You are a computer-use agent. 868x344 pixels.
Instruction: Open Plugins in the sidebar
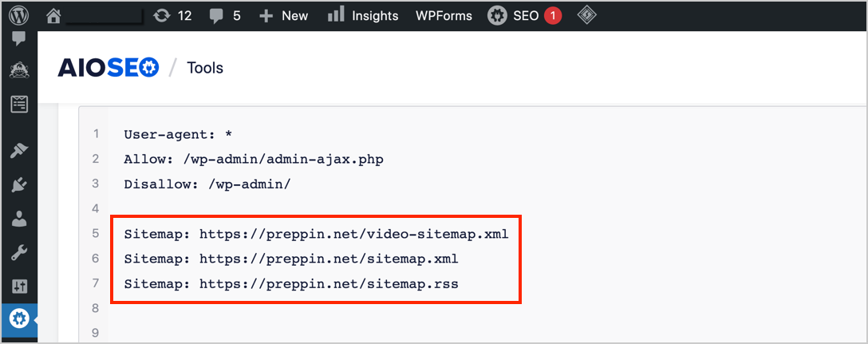[x=18, y=185]
